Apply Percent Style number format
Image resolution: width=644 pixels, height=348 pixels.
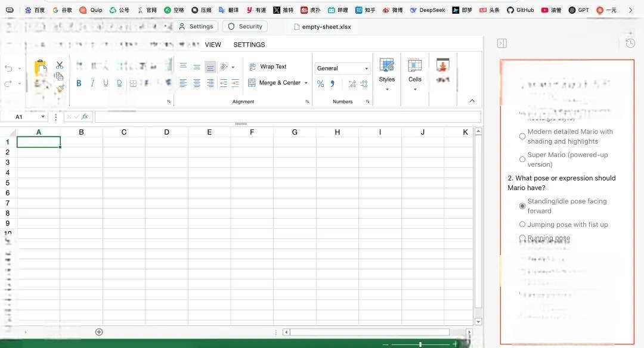tap(320, 83)
